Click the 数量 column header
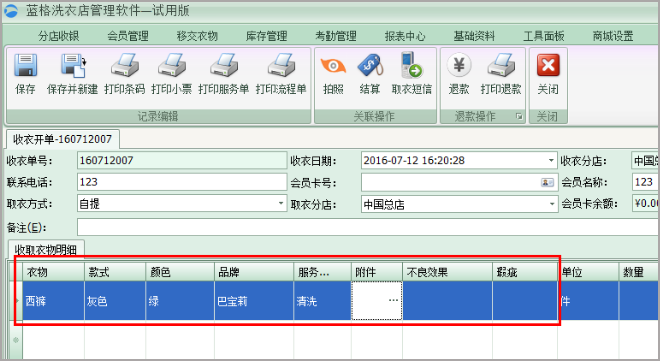The image size is (660, 361). tap(639, 272)
